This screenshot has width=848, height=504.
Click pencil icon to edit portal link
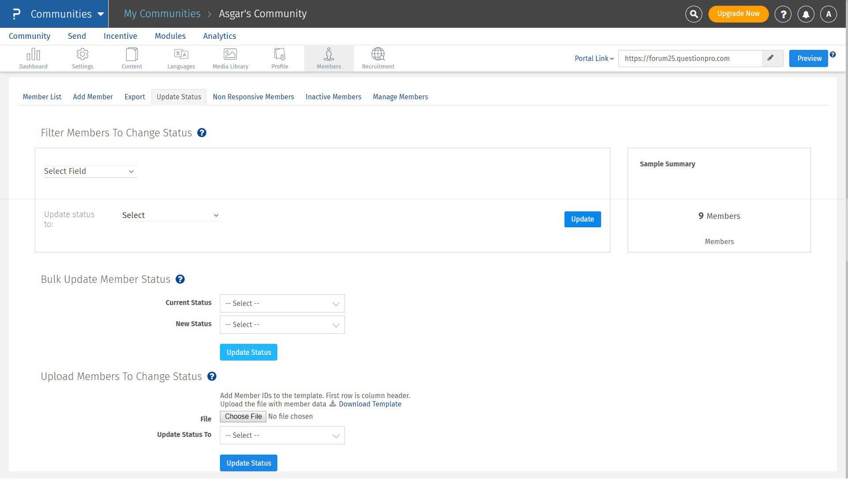click(771, 58)
